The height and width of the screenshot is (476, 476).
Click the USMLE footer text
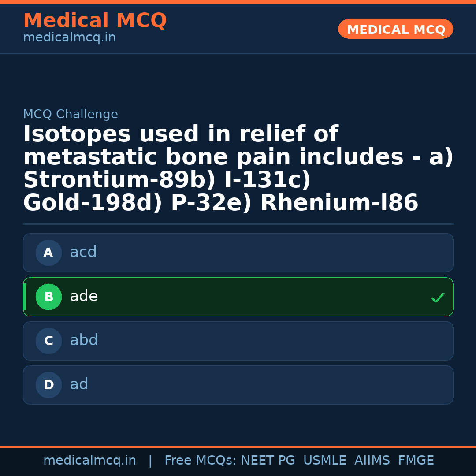(x=324, y=461)
